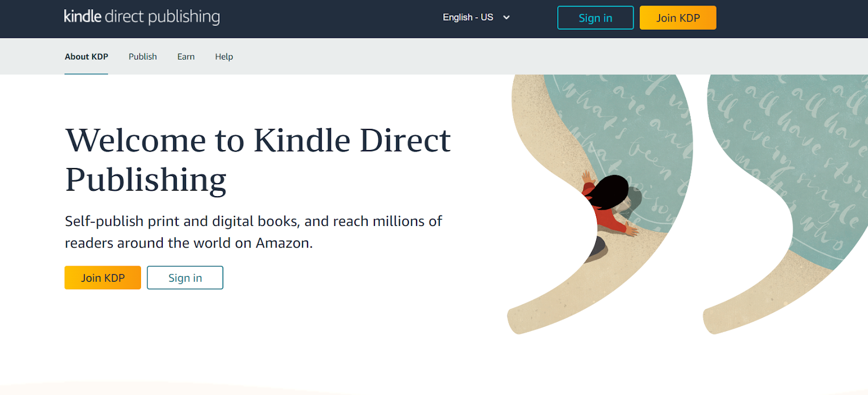The width and height of the screenshot is (868, 395).
Task: Select the right quotation mark artwork
Action: click(x=787, y=204)
